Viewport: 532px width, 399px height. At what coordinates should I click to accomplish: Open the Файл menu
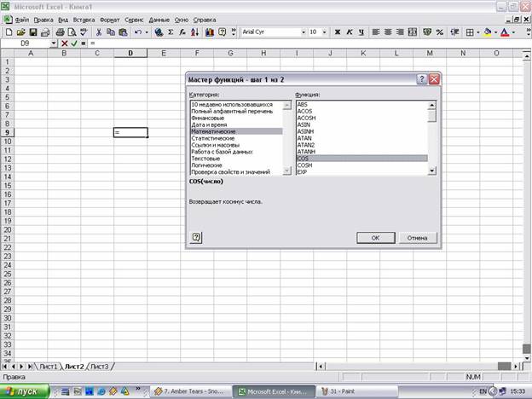click(22, 20)
